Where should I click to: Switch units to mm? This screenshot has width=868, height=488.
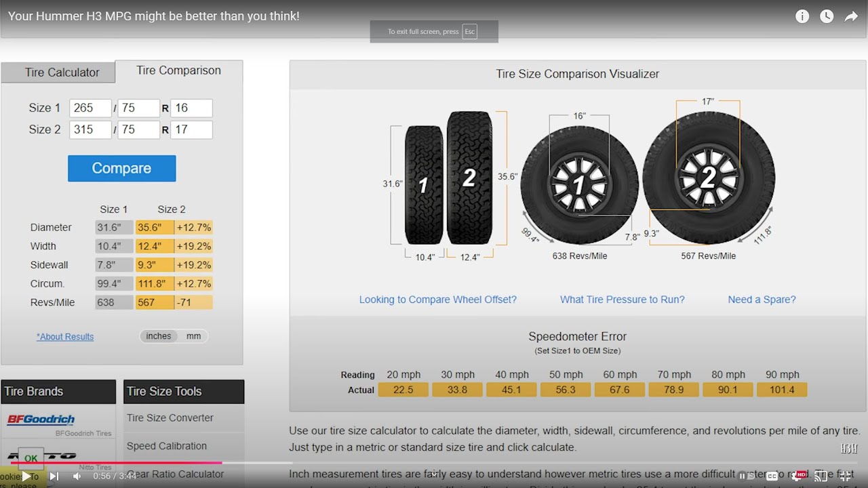[x=193, y=336]
